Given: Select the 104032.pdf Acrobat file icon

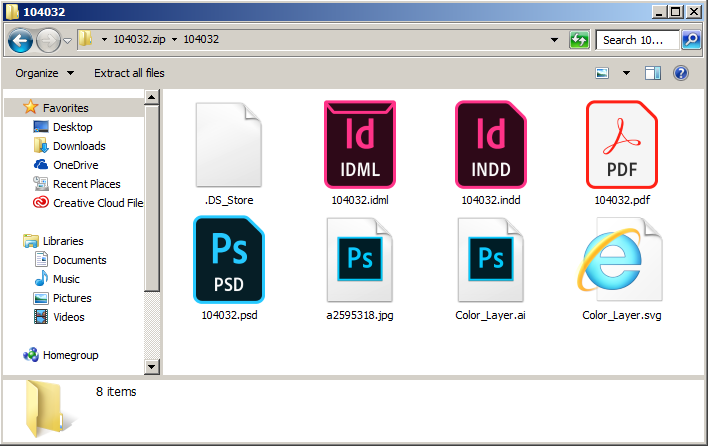Looking at the screenshot, I should click(x=622, y=144).
